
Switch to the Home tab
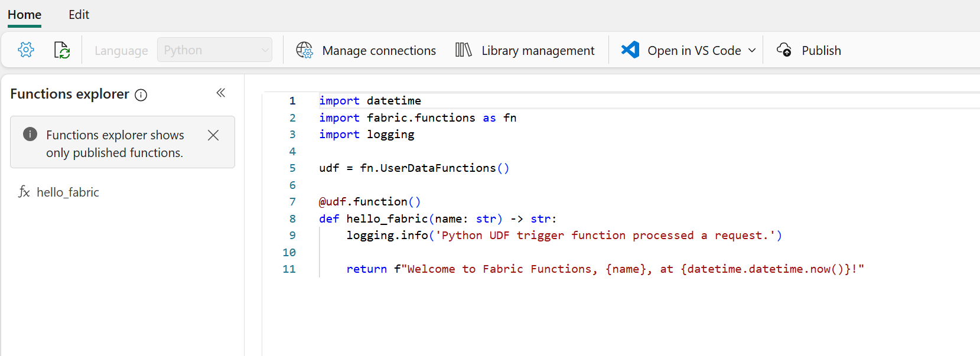(24, 15)
